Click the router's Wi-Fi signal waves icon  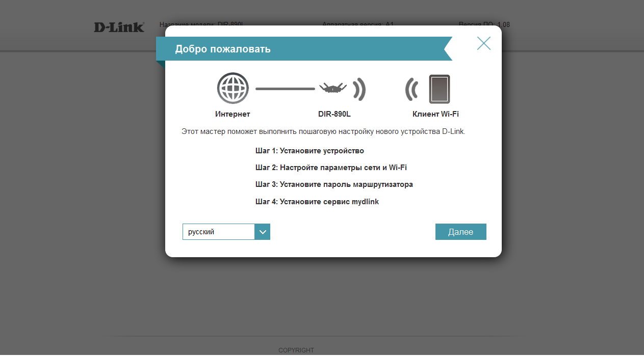click(360, 89)
